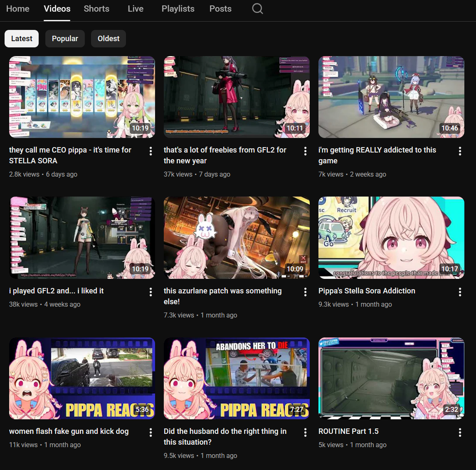Play the 'i played GFL2' video thumbnail

[x=82, y=238]
